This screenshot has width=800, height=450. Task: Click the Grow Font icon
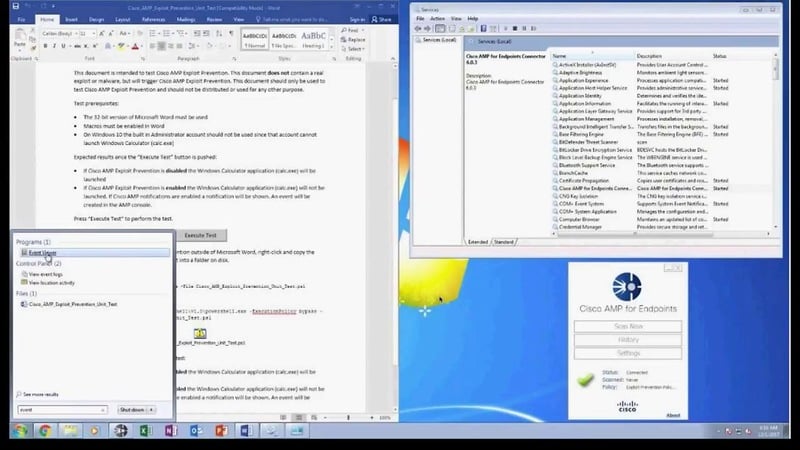tap(102, 34)
